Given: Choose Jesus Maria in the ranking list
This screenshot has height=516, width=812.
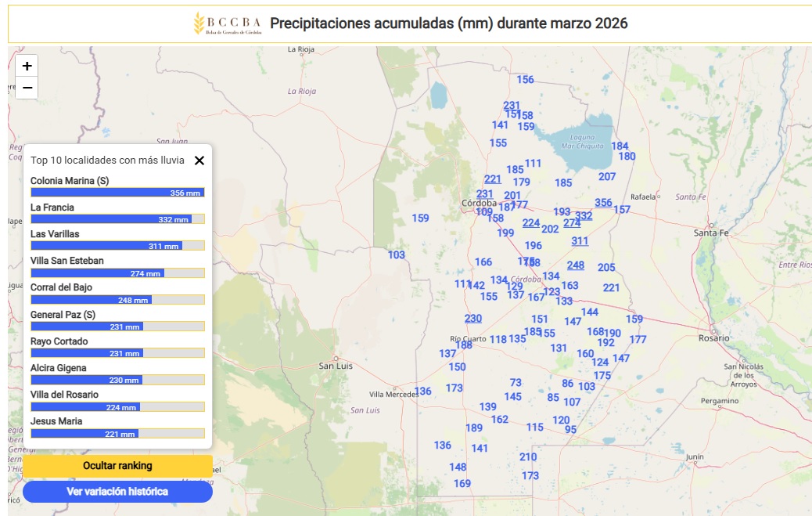Looking at the screenshot, I should (x=56, y=421).
